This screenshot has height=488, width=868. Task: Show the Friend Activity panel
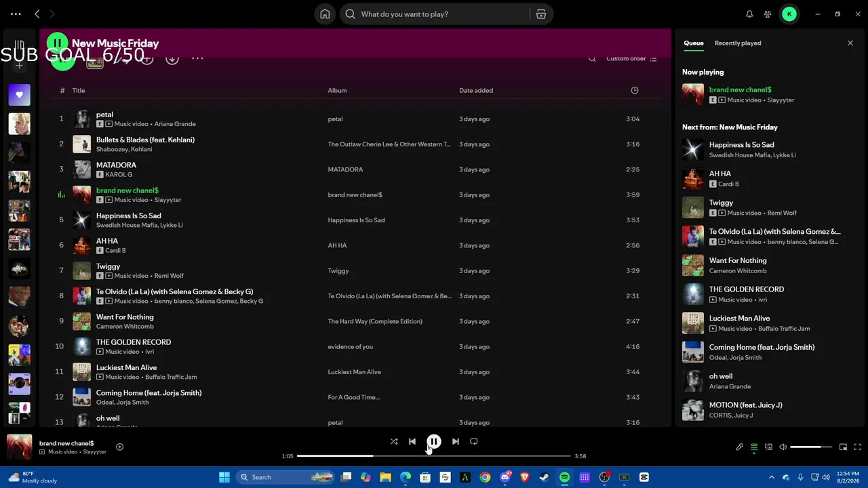(x=768, y=14)
